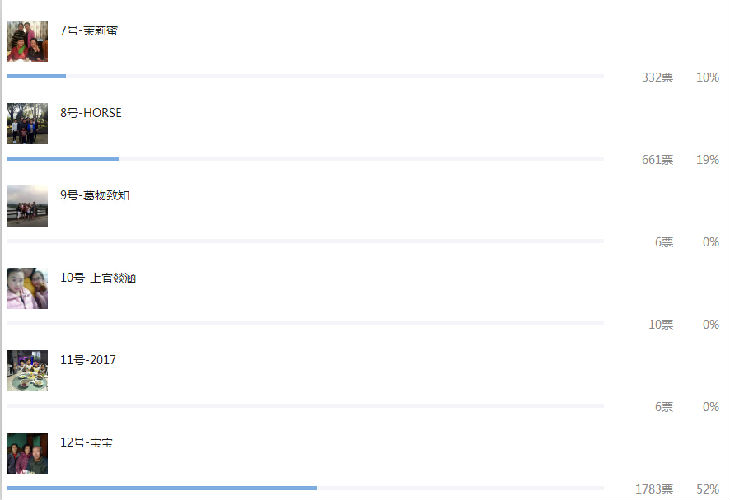Screen dimensions: 730x500
Task: Click the 12号 entry's photo thumbnail
Action: pos(27,453)
